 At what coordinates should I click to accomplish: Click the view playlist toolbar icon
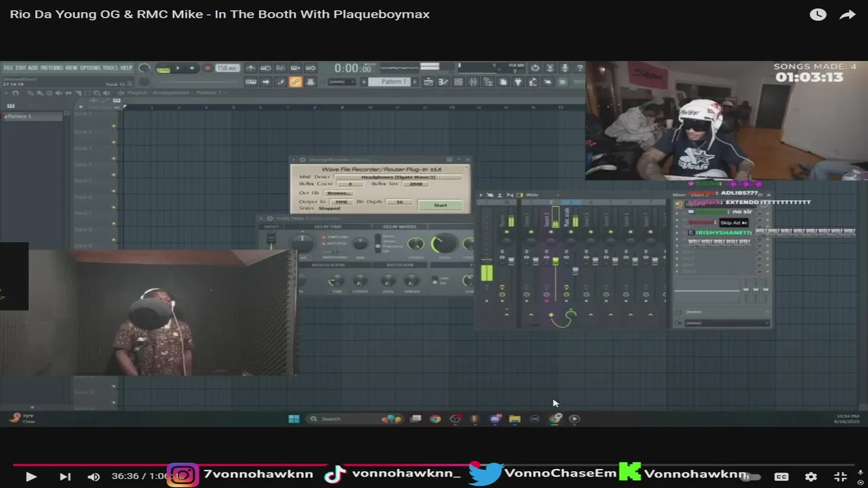point(429,82)
